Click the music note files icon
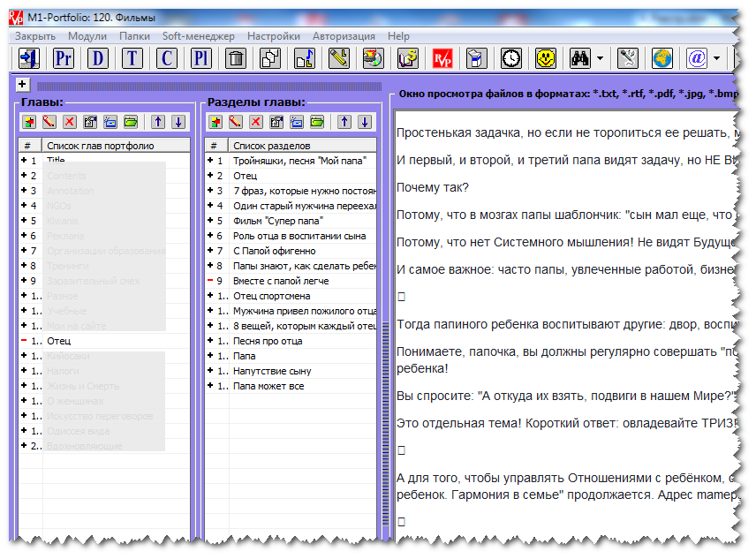Image resolution: width=756 pixels, height=559 pixels. [305, 59]
